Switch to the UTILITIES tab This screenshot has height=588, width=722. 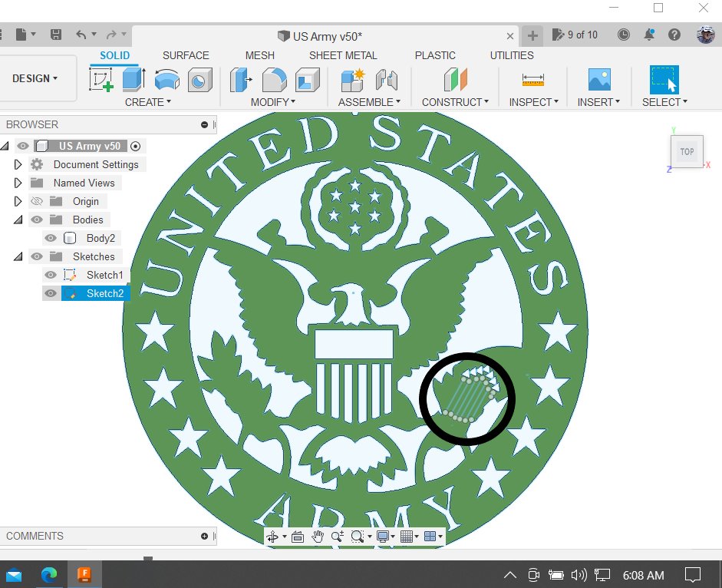pos(512,56)
